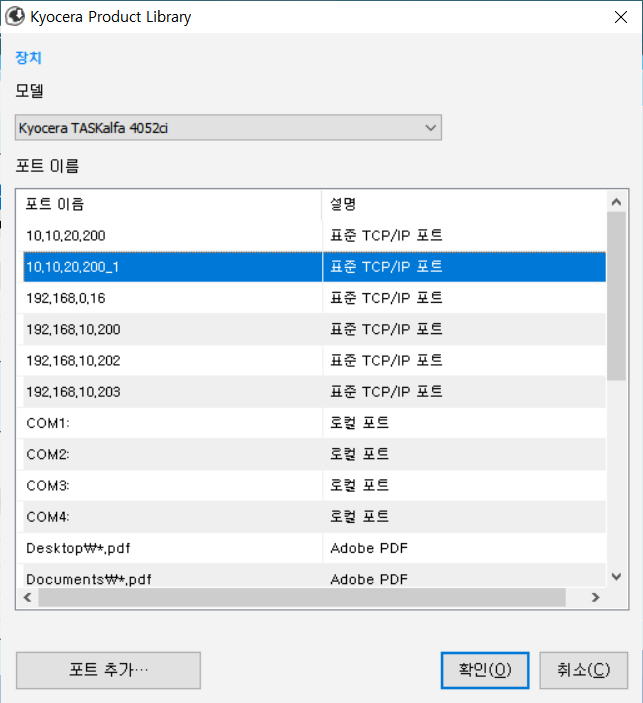Confirm with the 확인(O) button
The image size is (643, 703).
tap(485, 670)
